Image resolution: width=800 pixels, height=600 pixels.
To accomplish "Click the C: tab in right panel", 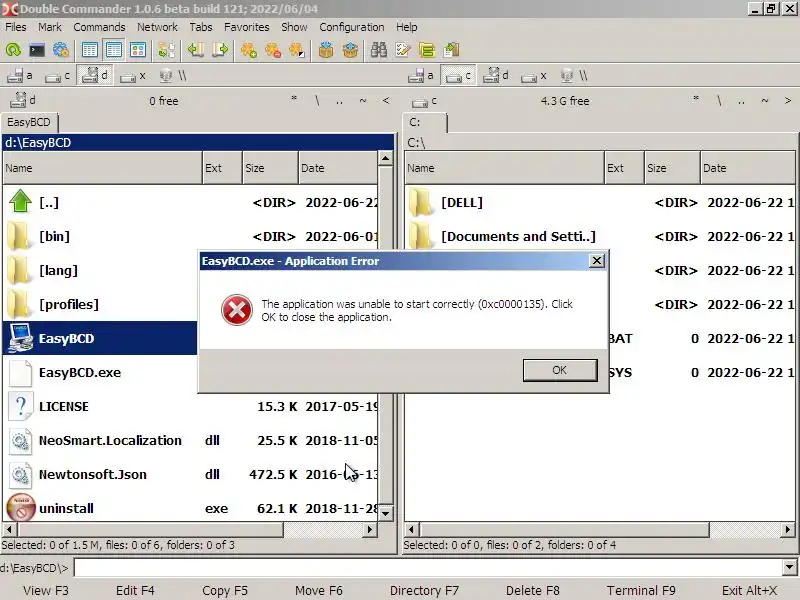I will (424, 122).
